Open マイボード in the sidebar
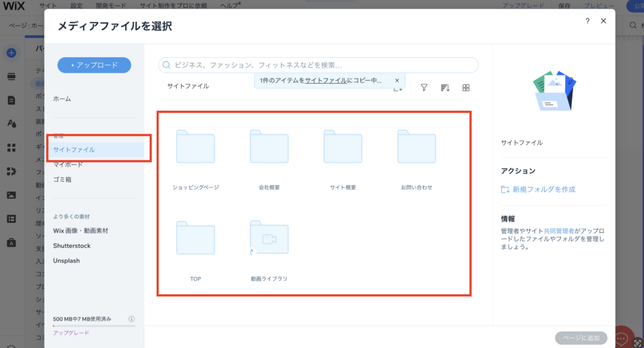 [x=68, y=165]
